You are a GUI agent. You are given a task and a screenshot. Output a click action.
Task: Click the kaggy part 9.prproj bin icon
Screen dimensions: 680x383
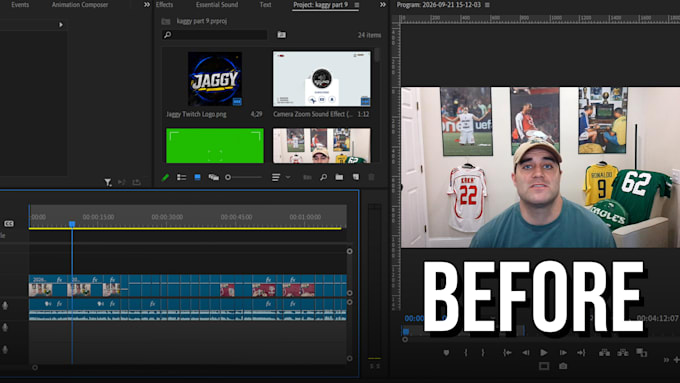166,21
